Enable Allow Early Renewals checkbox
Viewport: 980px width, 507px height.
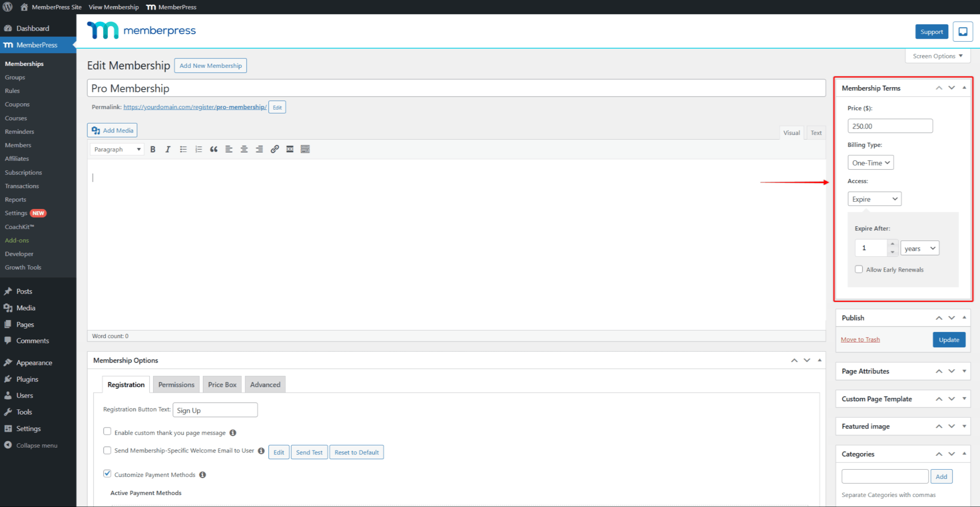point(859,269)
